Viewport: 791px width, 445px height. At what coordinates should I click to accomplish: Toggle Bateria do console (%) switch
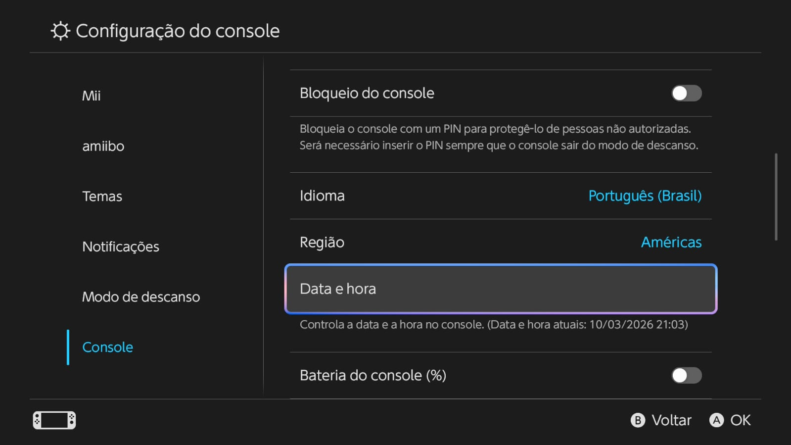pos(686,376)
